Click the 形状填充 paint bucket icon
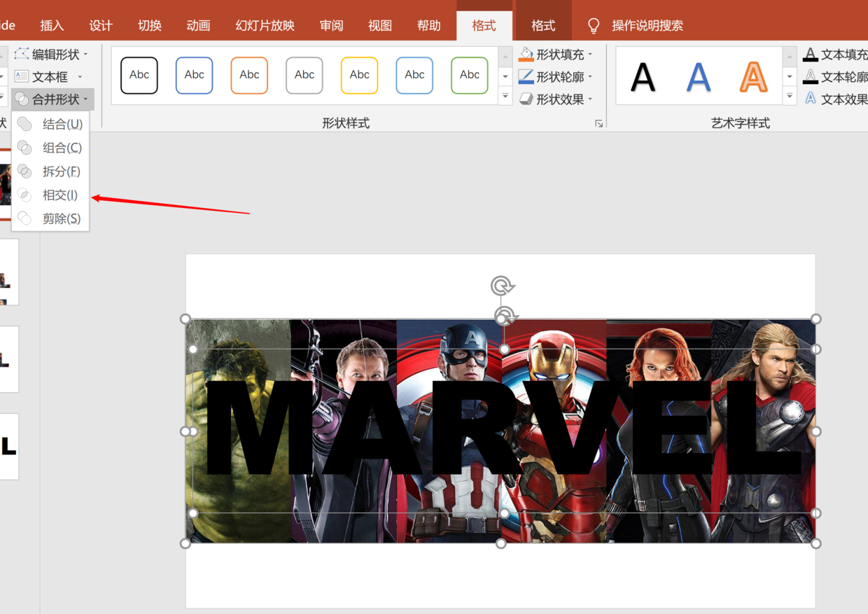 coord(526,54)
